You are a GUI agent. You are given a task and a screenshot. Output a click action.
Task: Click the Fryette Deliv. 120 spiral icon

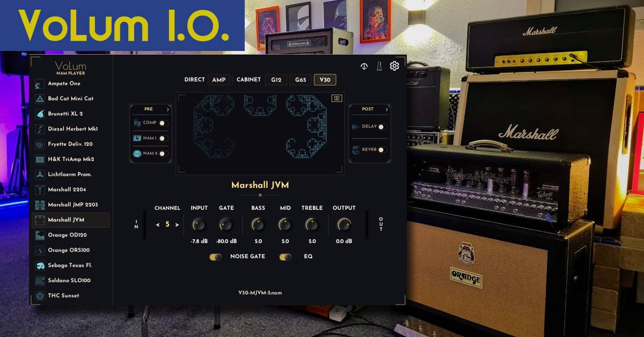coord(40,144)
